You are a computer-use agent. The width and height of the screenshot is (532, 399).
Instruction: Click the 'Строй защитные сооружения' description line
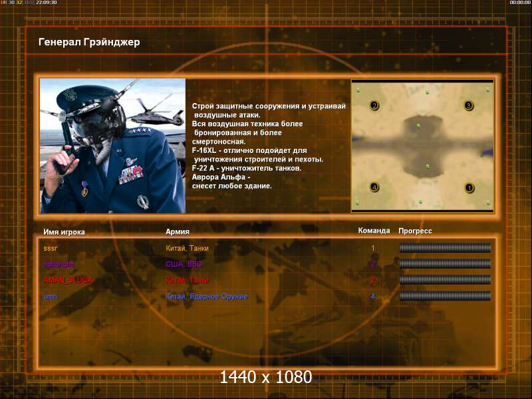[x=269, y=106]
